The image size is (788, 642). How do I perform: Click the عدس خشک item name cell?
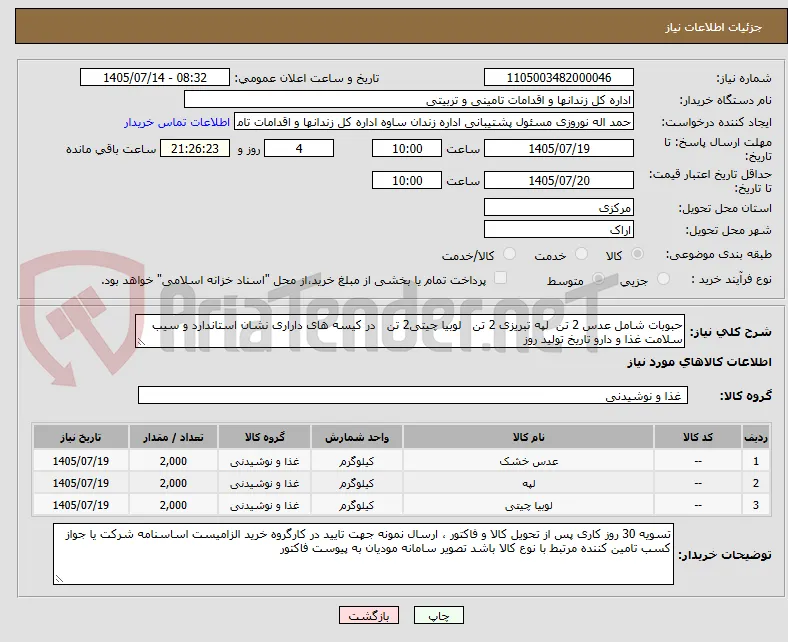tap(528, 461)
